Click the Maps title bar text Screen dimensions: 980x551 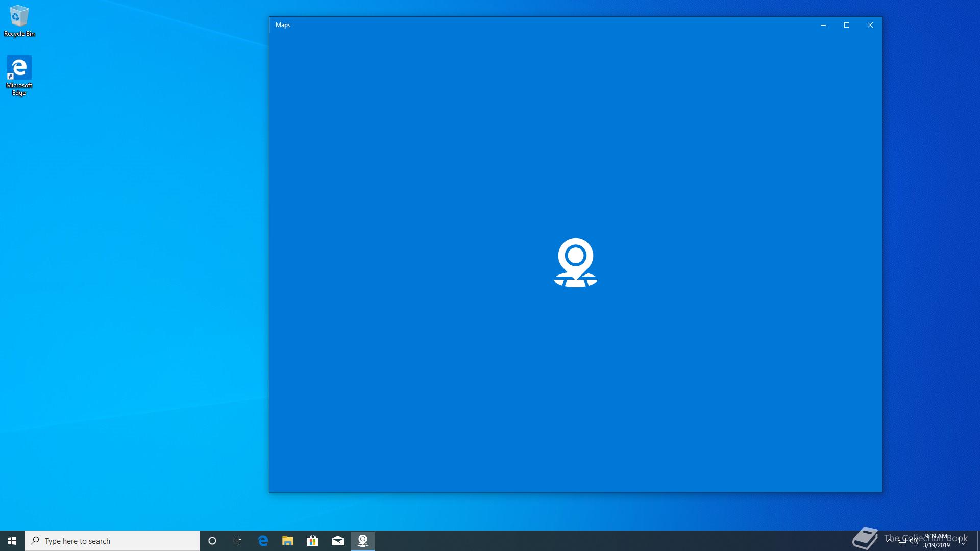tap(283, 25)
